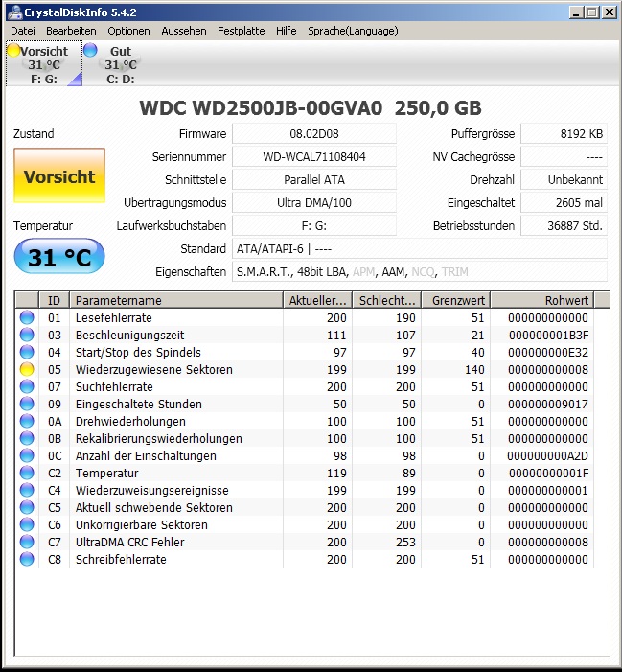Click the status icon for Start/Stop des Spindels
Viewport: 622px width, 672px height.
(x=27, y=352)
